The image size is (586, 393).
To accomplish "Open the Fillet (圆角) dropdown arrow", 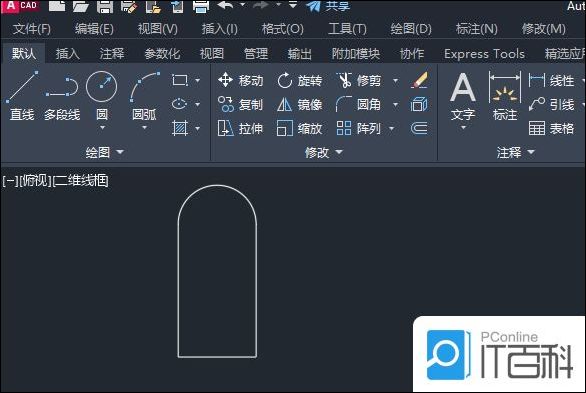I will coord(395,105).
